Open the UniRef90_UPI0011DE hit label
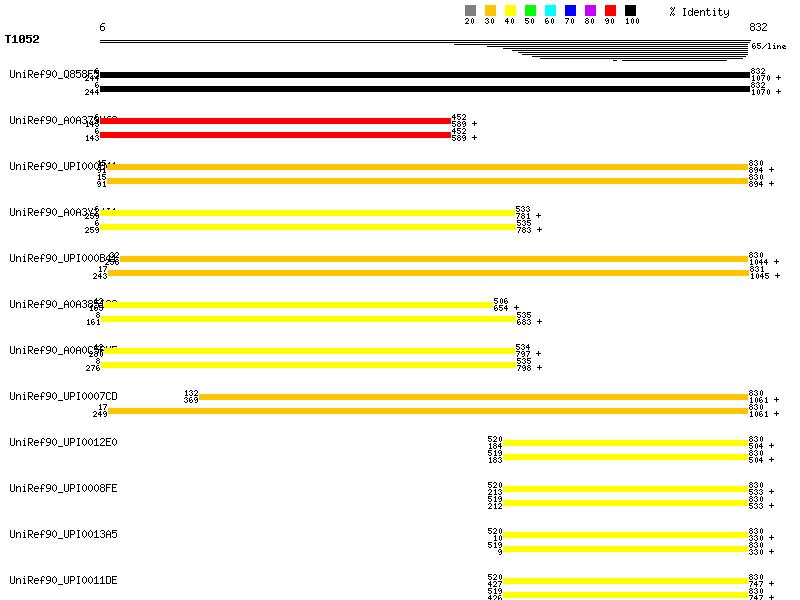 pyautogui.click(x=63, y=580)
